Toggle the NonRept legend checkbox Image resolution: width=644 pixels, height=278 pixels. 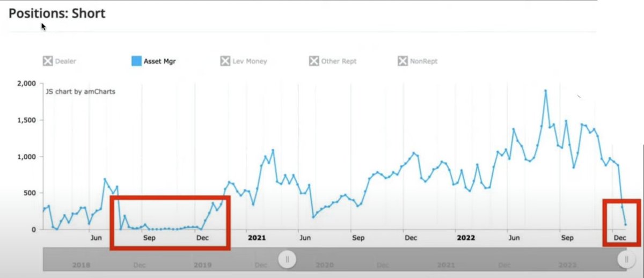402,61
